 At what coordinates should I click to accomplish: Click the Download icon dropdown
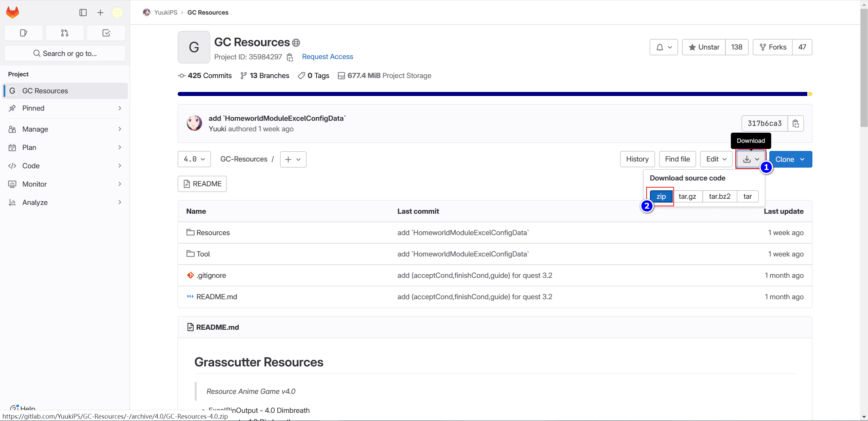(x=751, y=159)
